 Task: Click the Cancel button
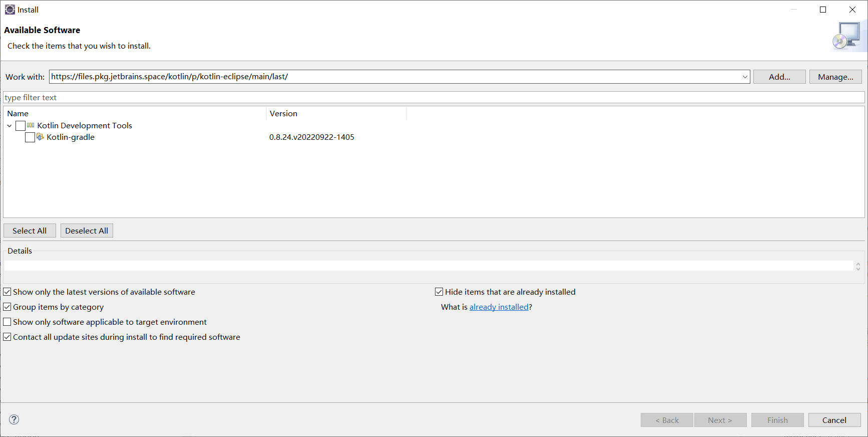(834, 420)
